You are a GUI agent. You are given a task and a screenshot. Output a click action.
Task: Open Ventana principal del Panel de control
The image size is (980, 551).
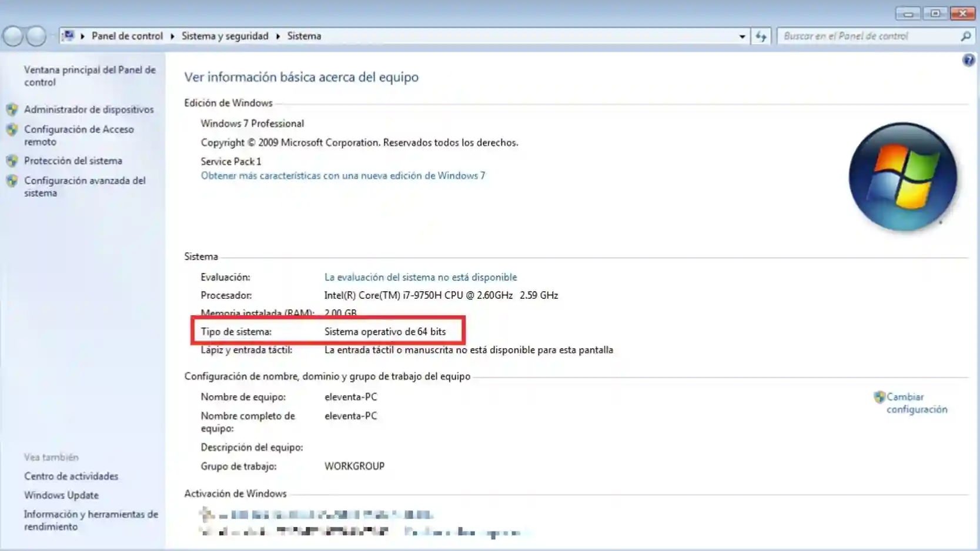point(89,76)
